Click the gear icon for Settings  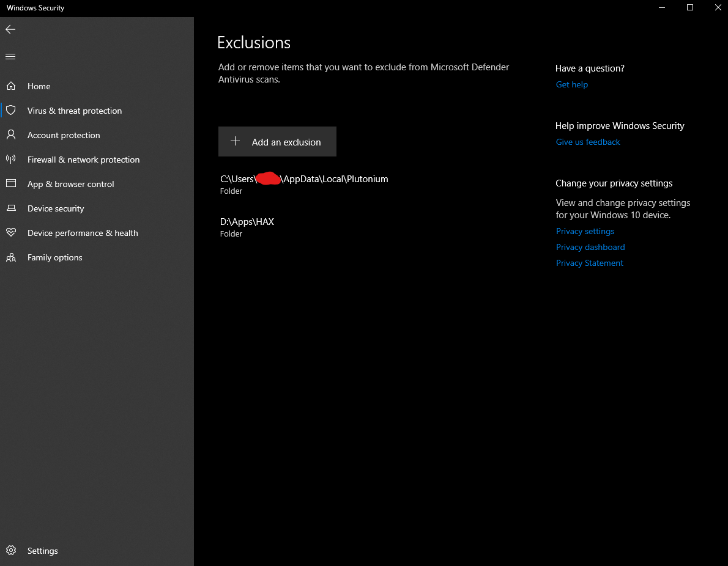pos(11,551)
